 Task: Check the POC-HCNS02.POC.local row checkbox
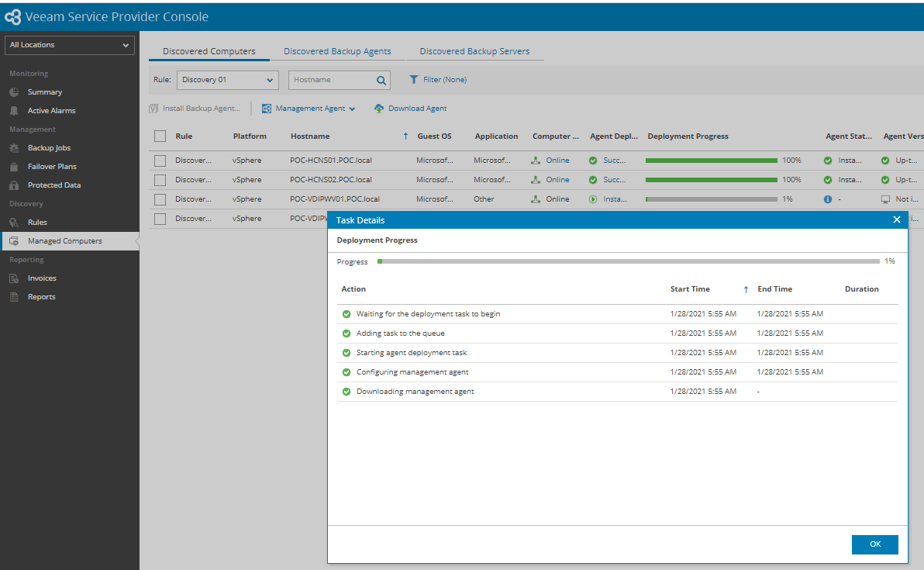[x=160, y=180]
